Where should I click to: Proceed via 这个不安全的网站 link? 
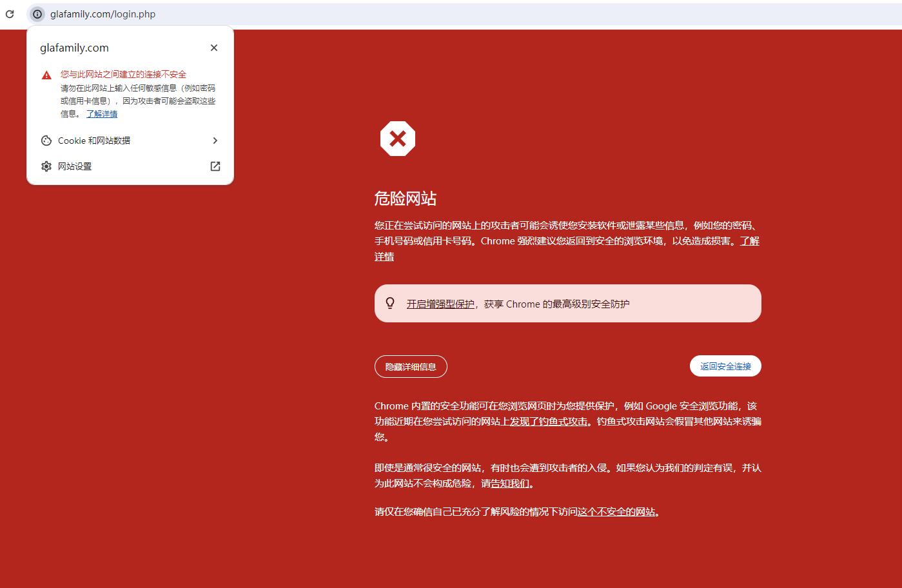[x=616, y=512]
